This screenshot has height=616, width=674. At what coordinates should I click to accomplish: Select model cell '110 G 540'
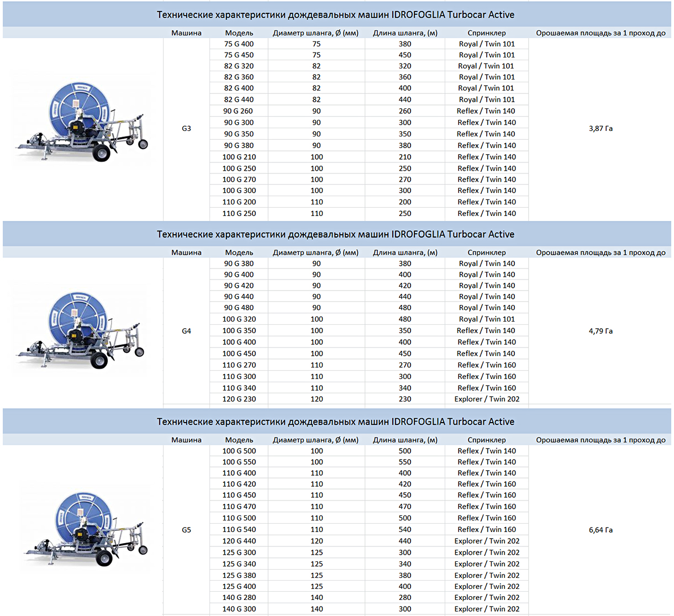point(239,529)
